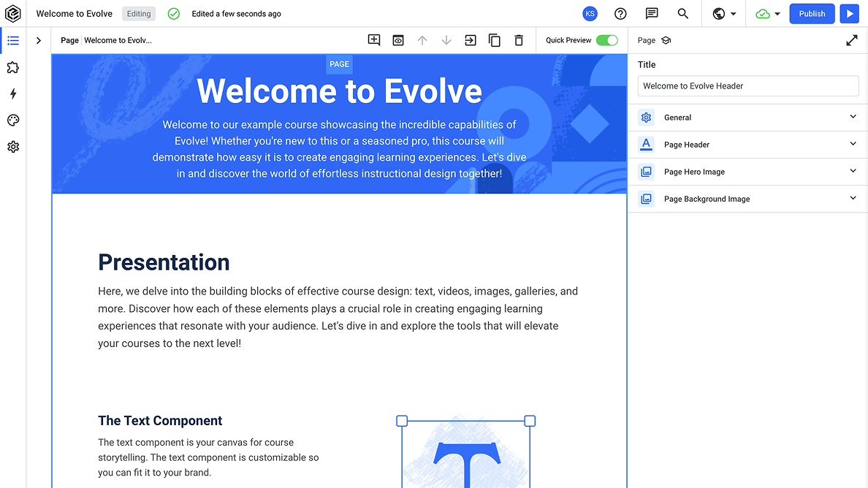Screen dimensions: 868x488
Task: Click the Publish button
Action: click(x=812, y=13)
